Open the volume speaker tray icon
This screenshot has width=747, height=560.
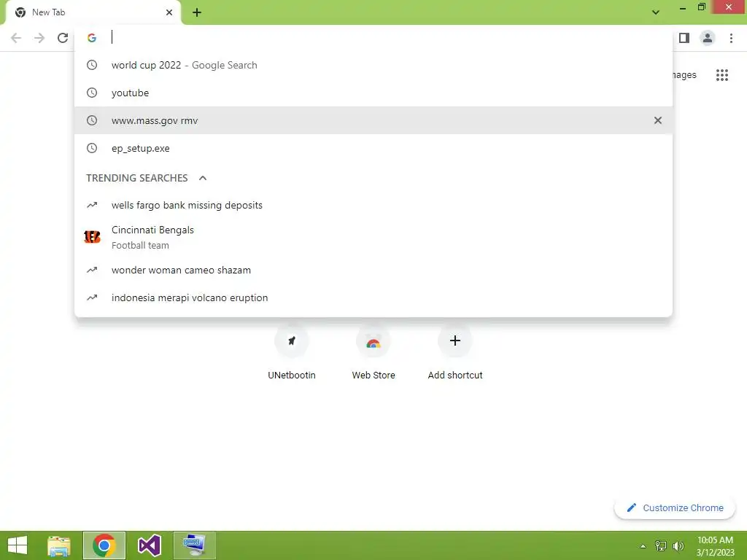(x=678, y=545)
